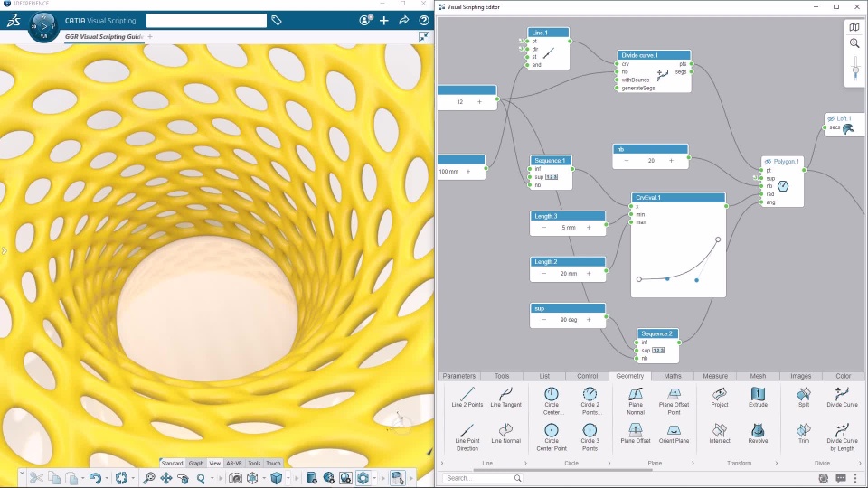868x488 pixels.
Task: Open the help question mark icon
Action: 424,21
